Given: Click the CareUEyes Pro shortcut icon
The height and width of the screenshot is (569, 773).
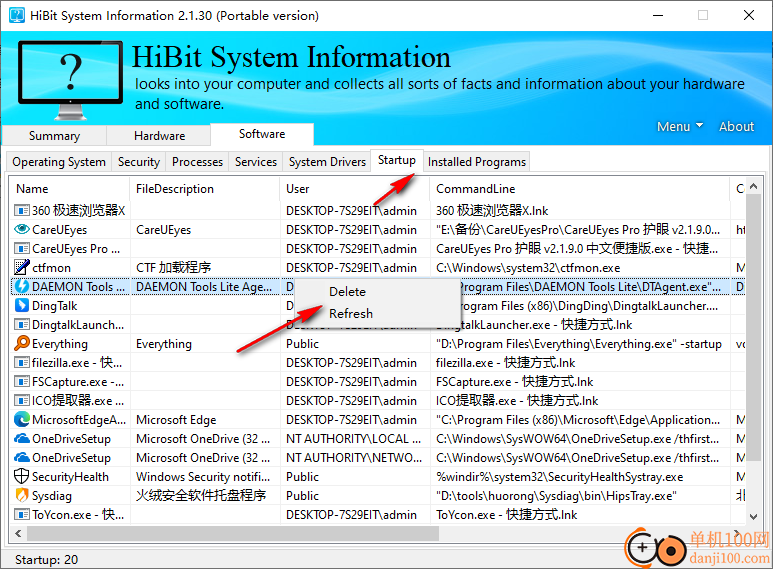Looking at the screenshot, I should [22, 249].
